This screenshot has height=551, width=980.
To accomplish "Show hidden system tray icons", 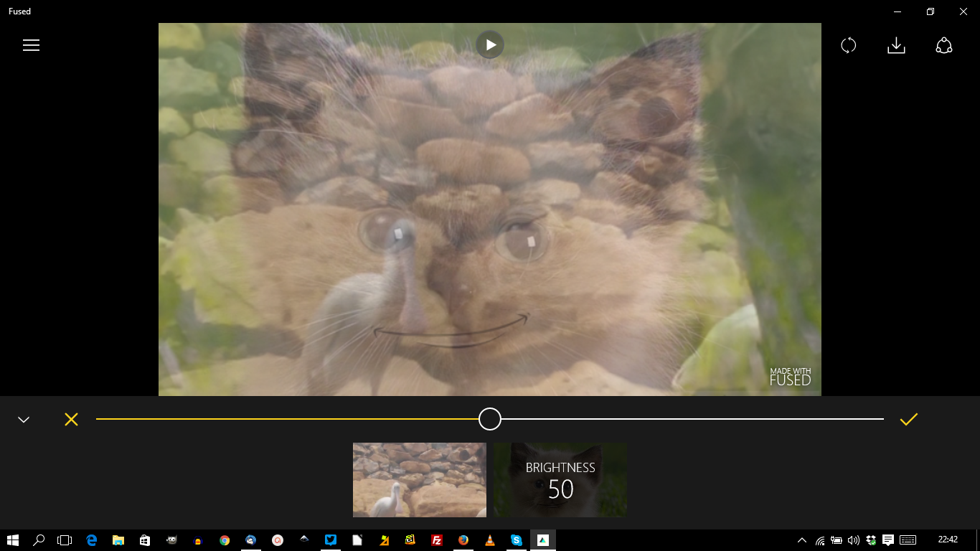I will (x=802, y=540).
